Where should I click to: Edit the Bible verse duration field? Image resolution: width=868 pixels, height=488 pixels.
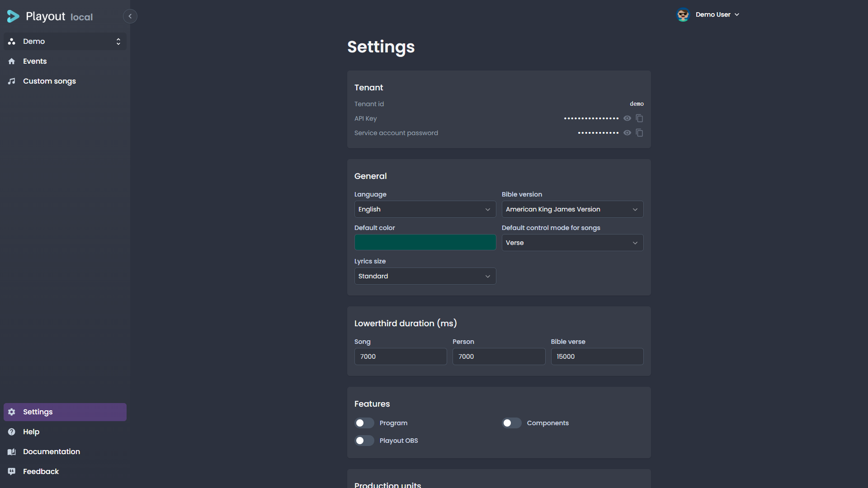597,357
